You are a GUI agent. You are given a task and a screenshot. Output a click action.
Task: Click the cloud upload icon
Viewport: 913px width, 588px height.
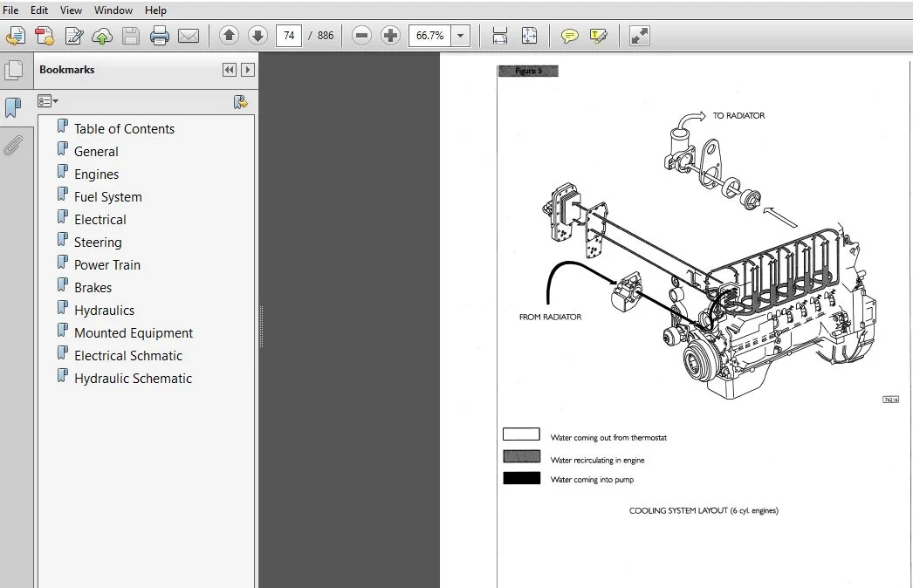[102, 36]
